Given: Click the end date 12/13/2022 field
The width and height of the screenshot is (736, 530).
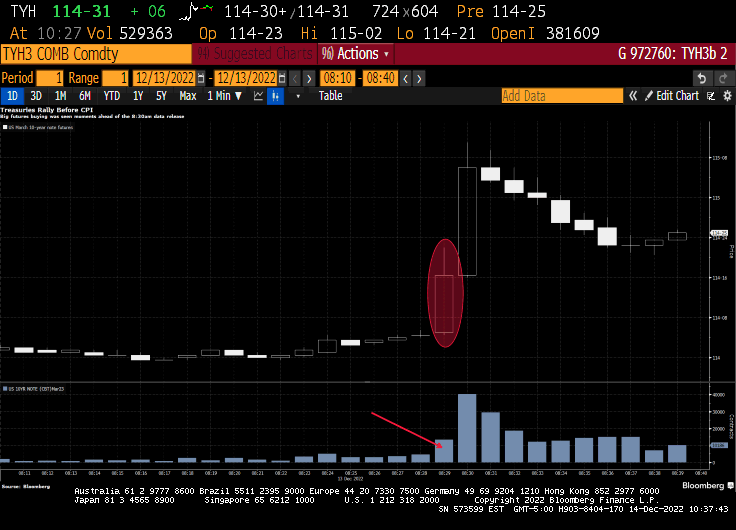Looking at the screenshot, I should tap(246, 78).
